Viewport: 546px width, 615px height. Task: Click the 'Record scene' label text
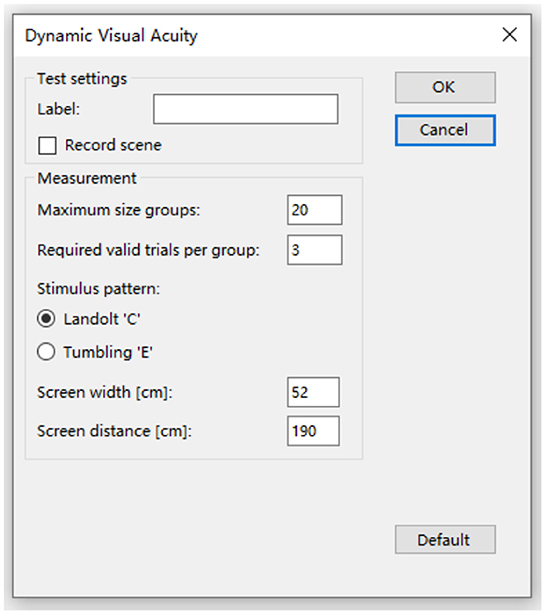point(113,145)
